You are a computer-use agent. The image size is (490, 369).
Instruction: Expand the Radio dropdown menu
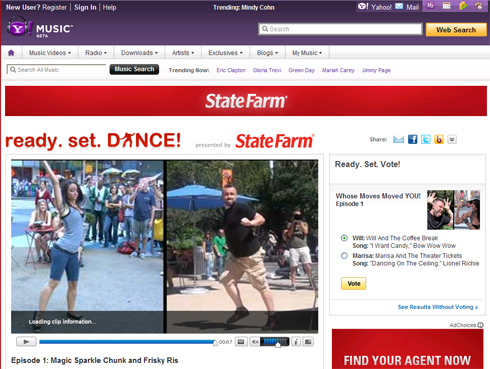tap(96, 53)
